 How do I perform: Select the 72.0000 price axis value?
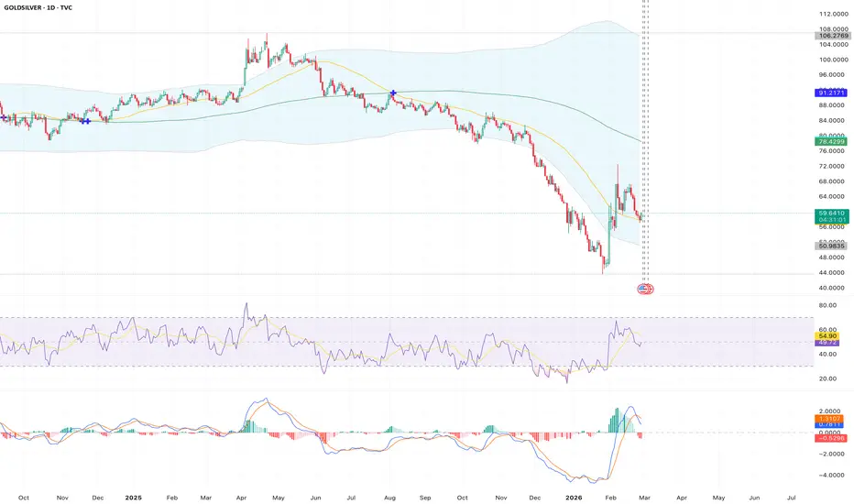pos(833,166)
